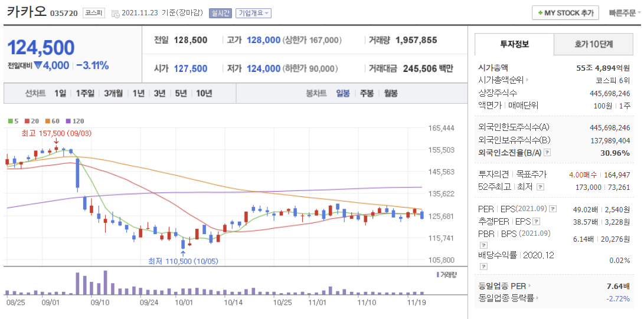Click the 목표주가 value 164,947
The width and height of the screenshot is (644, 319).
617,175
